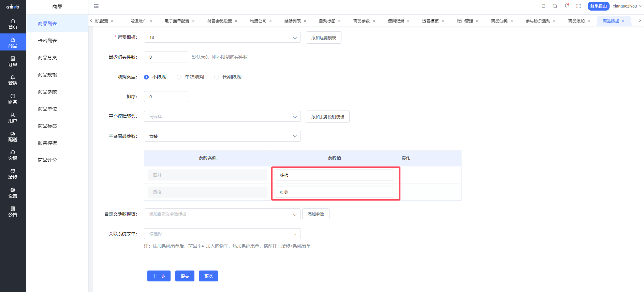The height and width of the screenshot is (292, 644).
Task: Click the 最少购买件数 input field
Action: 166,57
